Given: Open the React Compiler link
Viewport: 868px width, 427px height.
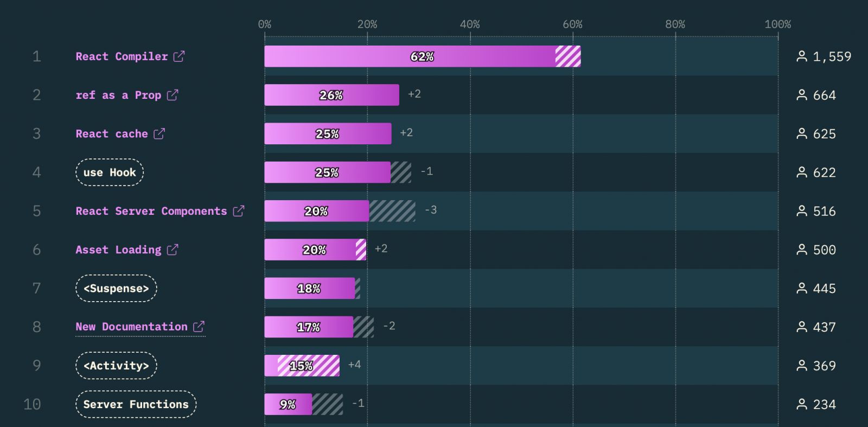Looking at the screenshot, I should click(x=122, y=56).
